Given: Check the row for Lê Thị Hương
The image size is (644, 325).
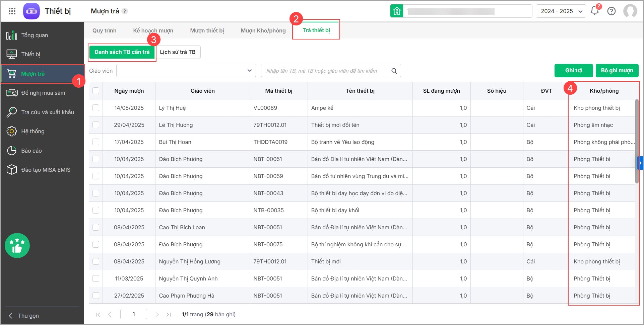Looking at the screenshot, I should tap(96, 125).
